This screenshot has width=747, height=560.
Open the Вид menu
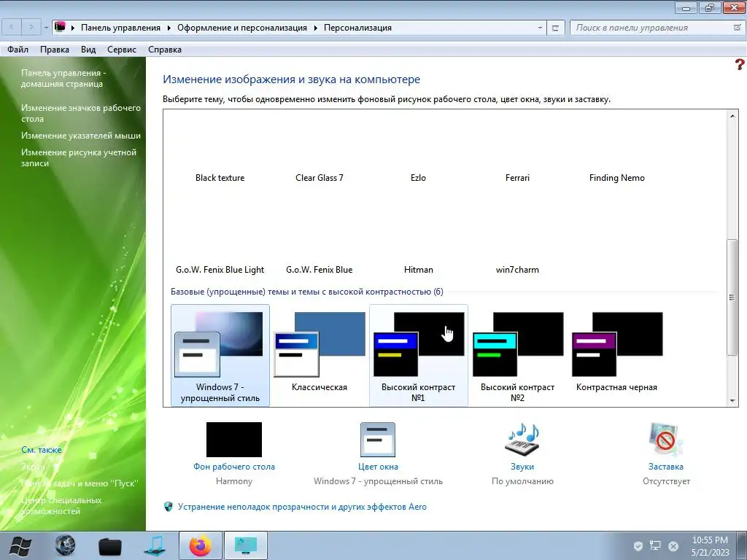(x=88, y=50)
